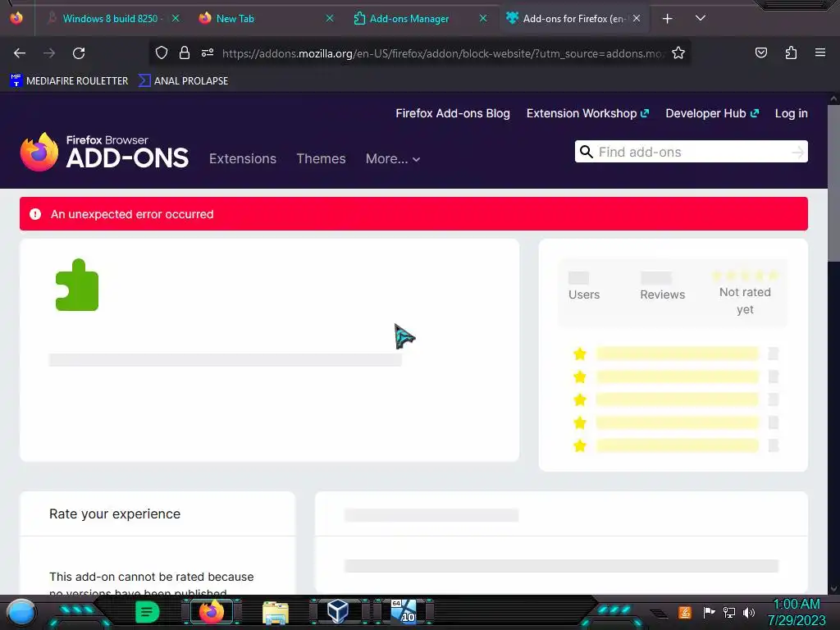The height and width of the screenshot is (630, 840).
Task: Click the Rate your experience heading
Action: coord(115,514)
